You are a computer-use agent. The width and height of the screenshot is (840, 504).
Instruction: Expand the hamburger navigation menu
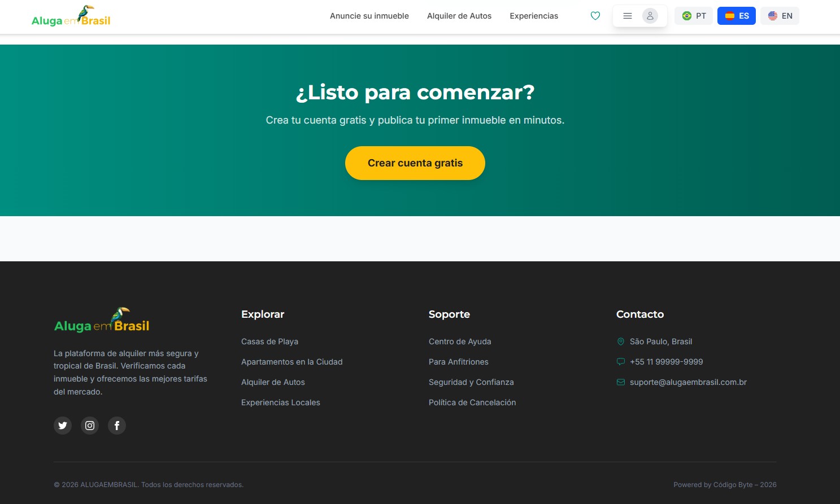pyautogui.click(x=627, y=16)
